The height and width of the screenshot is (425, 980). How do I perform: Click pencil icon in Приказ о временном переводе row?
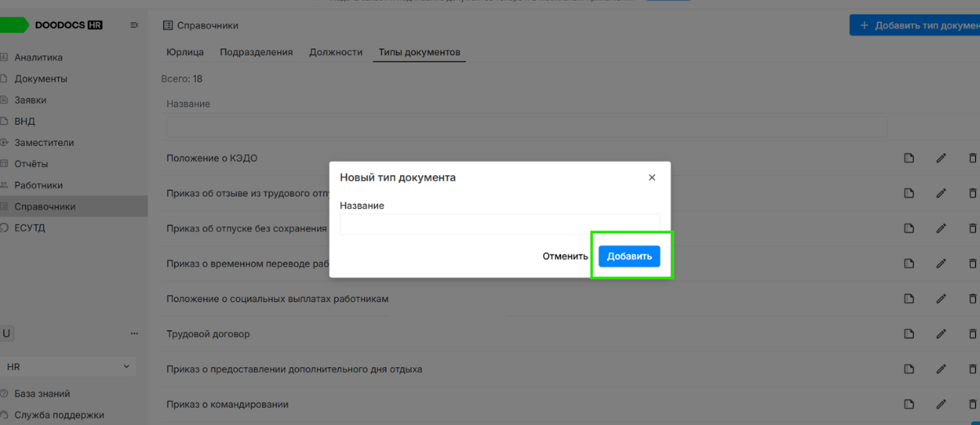click(x=941, y=263)
